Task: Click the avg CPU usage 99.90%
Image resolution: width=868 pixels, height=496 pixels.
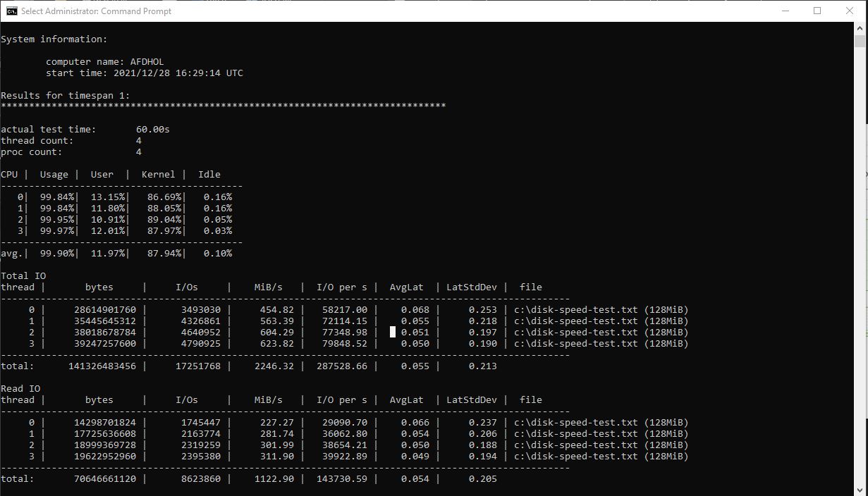Action: pos(57,253)
